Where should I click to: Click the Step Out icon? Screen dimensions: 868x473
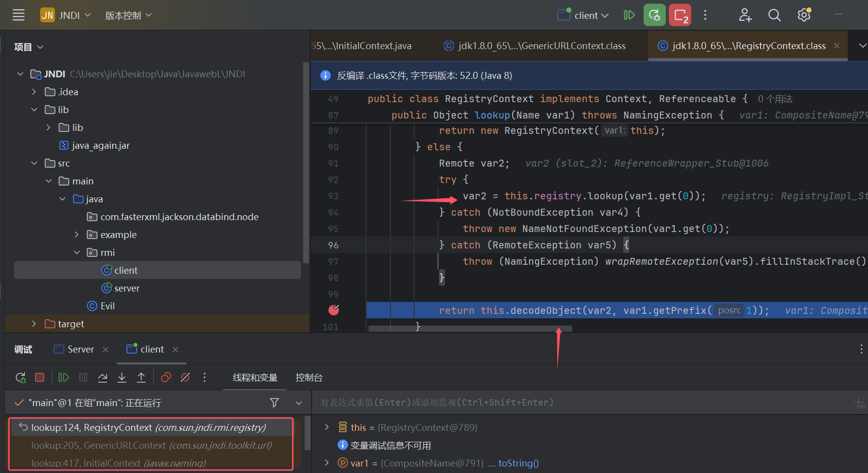tap(141, 378)
